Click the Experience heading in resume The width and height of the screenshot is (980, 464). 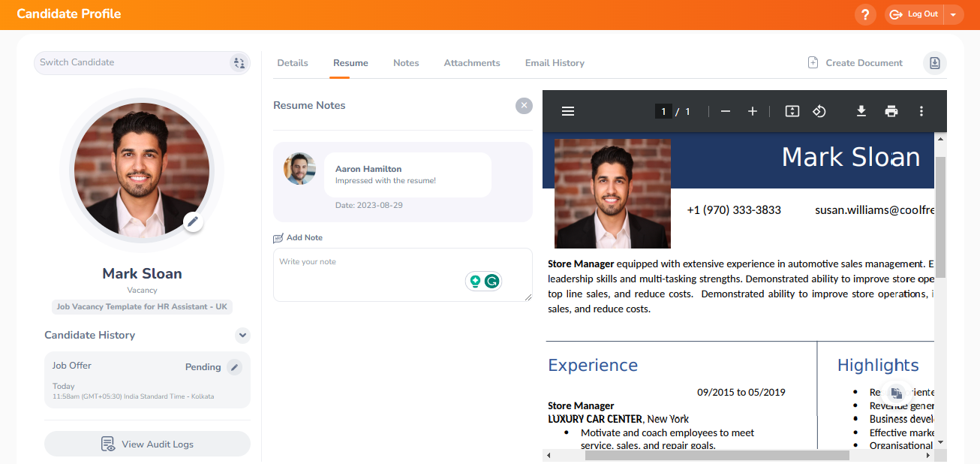pyautogui.click(x=593, y=365)
